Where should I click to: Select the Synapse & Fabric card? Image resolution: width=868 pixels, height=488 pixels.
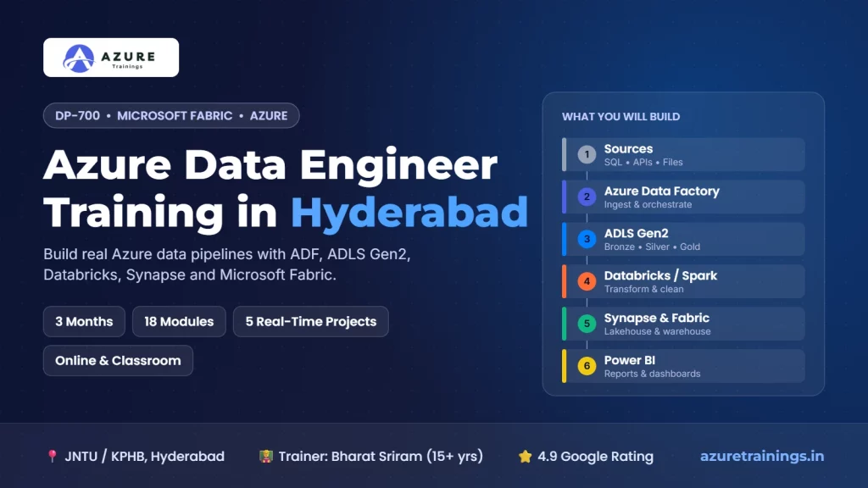tap(683, 324)
